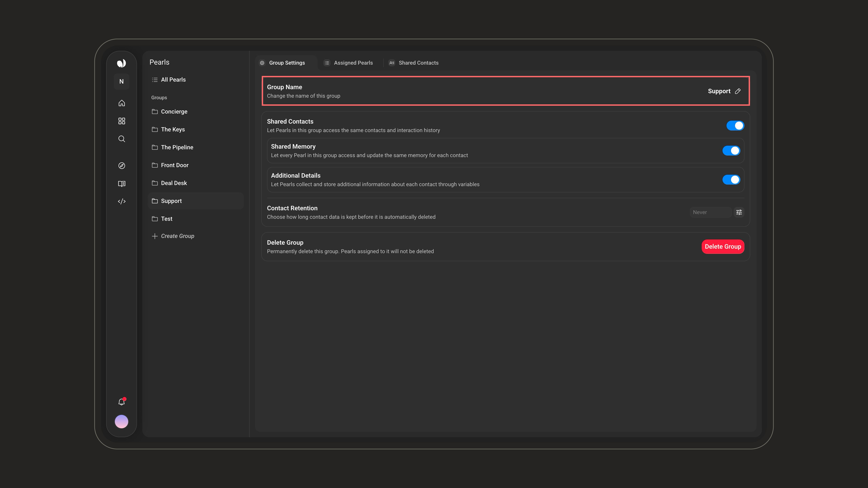Click Create Group
Screen dimensions: 868x488
173,236
